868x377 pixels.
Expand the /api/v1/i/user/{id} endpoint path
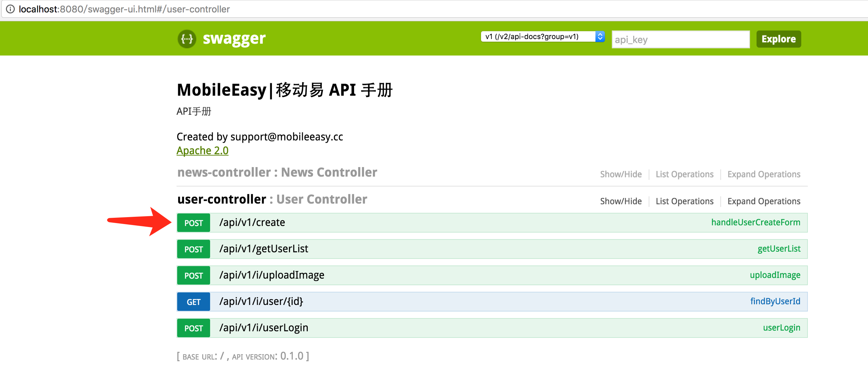click(261, 301)
